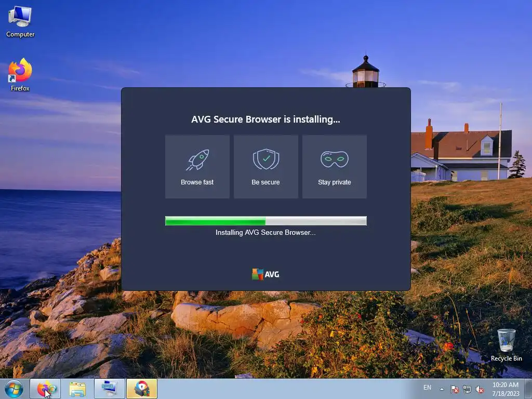The width and height of the screenshot is (532, 399).
Task: Click 'AVG Secure Browser is installing...' heading
Action: click(x=265, y=119)
